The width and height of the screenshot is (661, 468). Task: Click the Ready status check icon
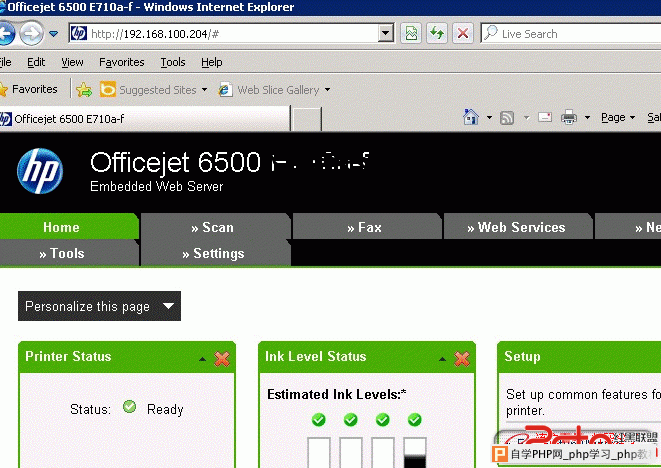tap(129, 406)
